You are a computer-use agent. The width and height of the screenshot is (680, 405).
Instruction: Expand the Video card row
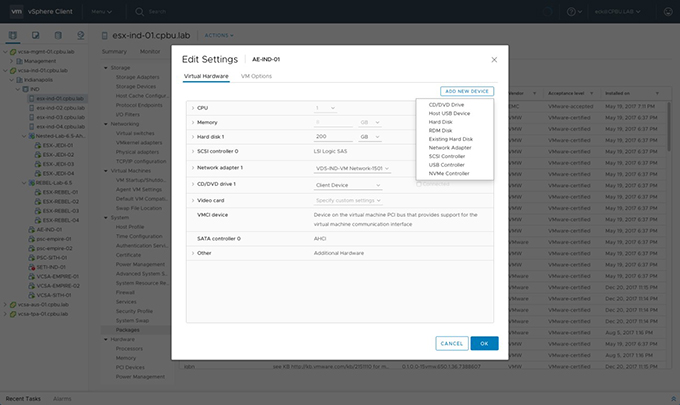193,201
